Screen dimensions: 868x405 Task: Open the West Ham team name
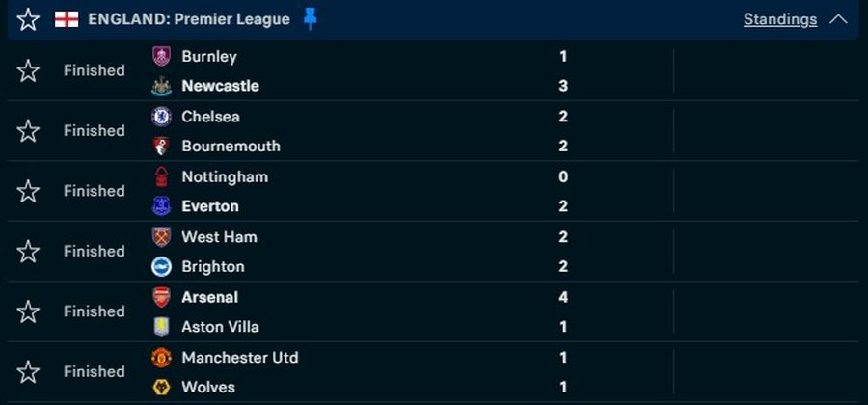click(x=219, y=237)
